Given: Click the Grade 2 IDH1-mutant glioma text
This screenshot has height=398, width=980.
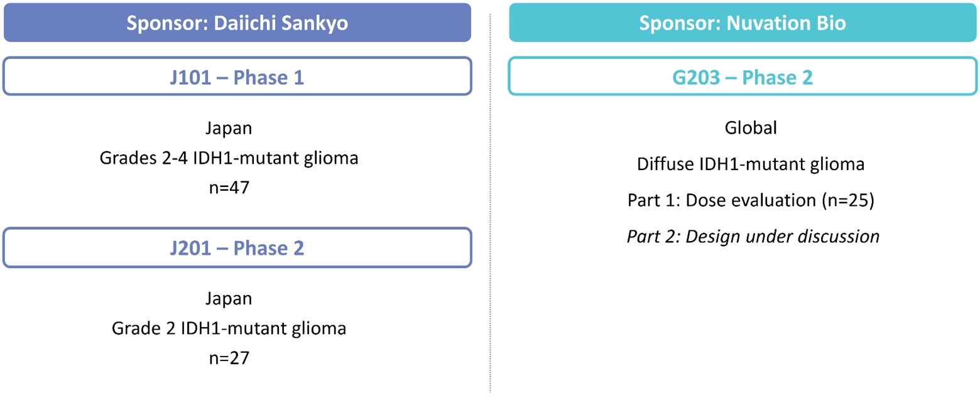Looking at the screenshot, I should click(229, 328).
